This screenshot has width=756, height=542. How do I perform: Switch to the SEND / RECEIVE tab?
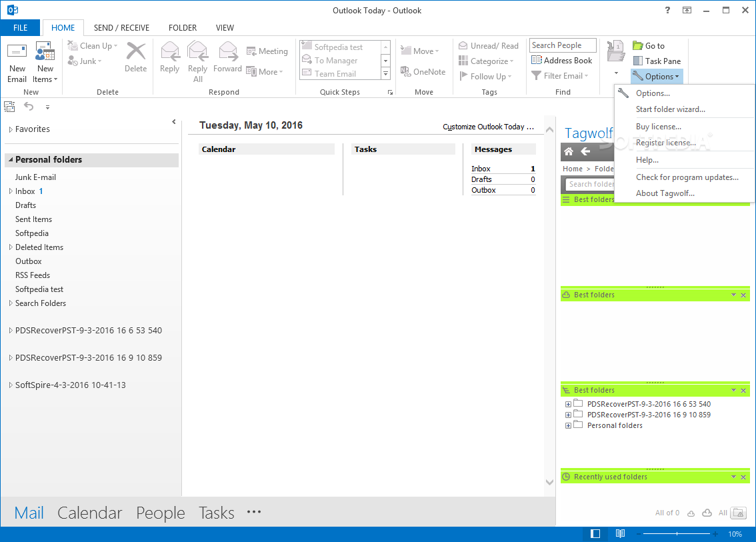tap(121, 28)
